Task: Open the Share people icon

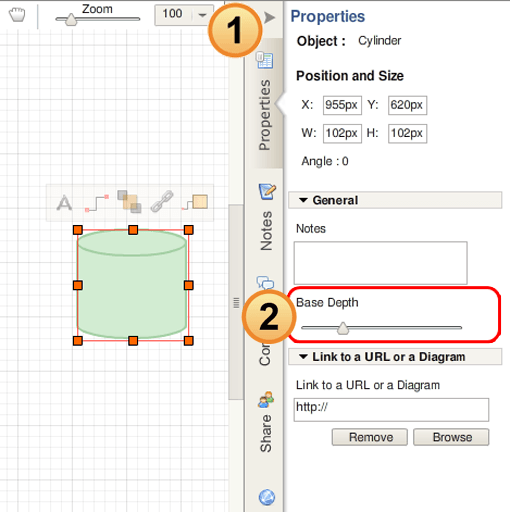Action: [266, 399]
